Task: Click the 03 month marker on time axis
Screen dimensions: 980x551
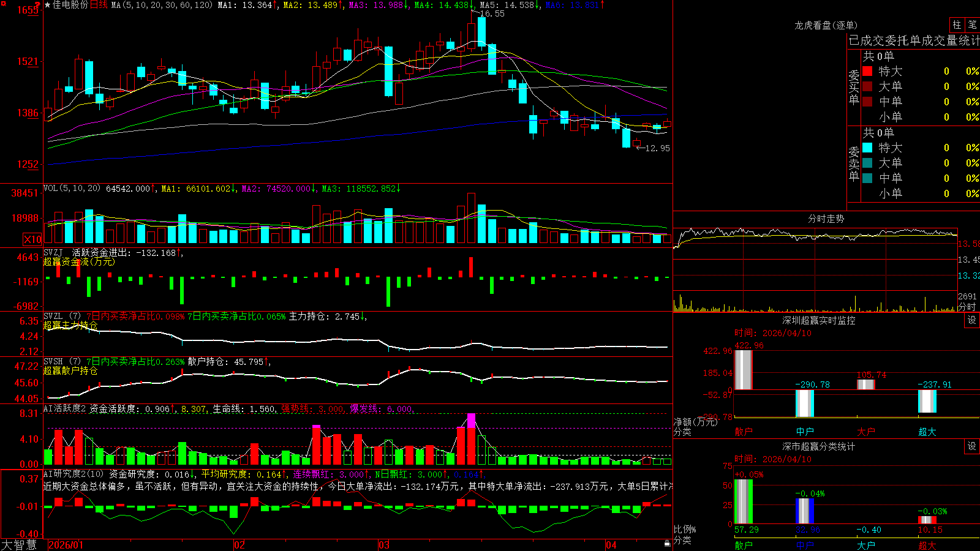Action: point(384,545)
